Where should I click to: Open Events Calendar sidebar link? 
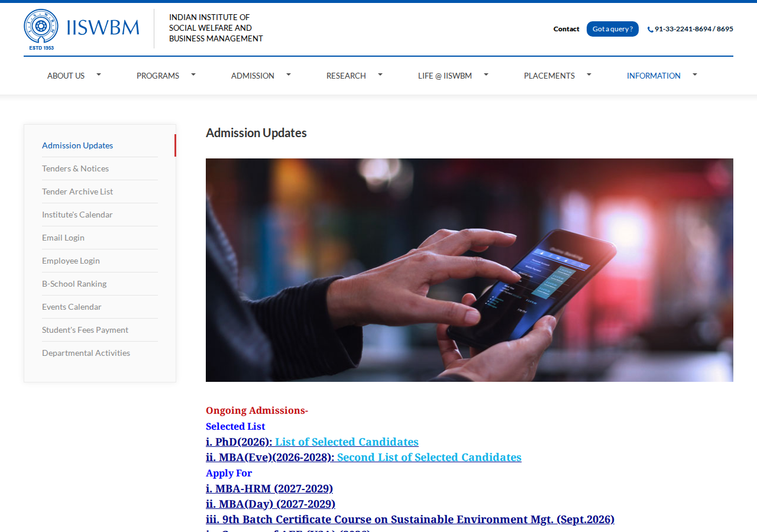pyautogui.click(x=72, y=307)
